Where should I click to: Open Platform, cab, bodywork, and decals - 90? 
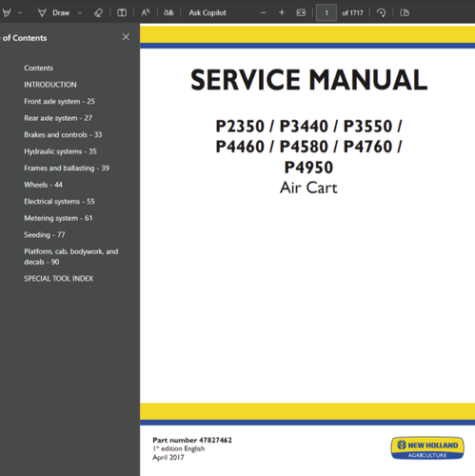coord(71,257)
